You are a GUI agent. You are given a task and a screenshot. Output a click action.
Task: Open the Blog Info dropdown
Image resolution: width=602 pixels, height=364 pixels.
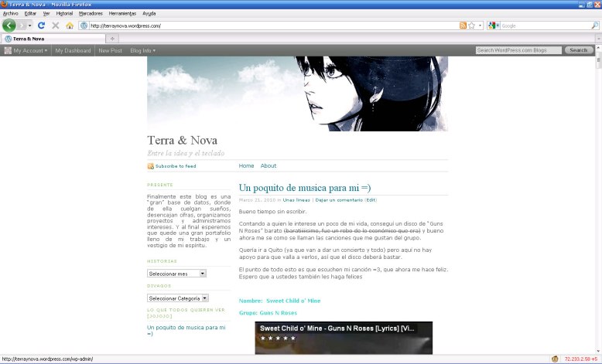point(142,50)
